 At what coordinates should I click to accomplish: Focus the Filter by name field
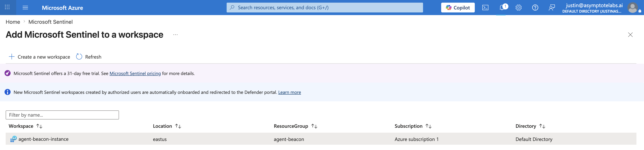(x=62, y=115)
